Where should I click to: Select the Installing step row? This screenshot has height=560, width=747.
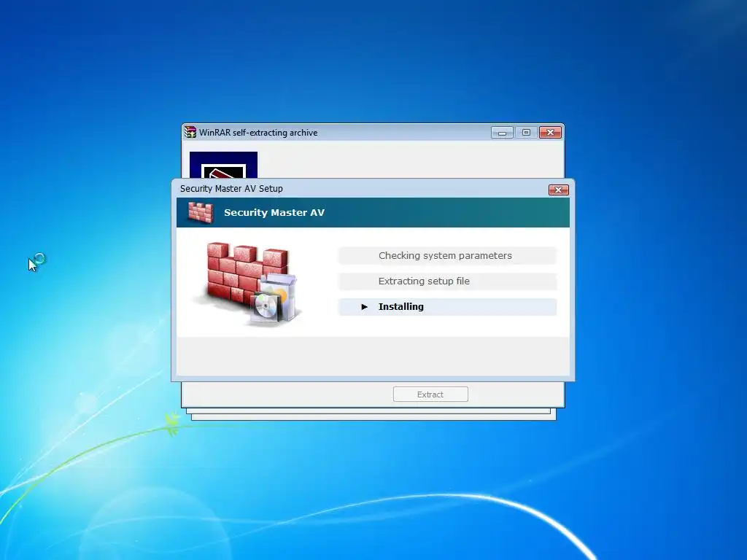tap(447, 307)
